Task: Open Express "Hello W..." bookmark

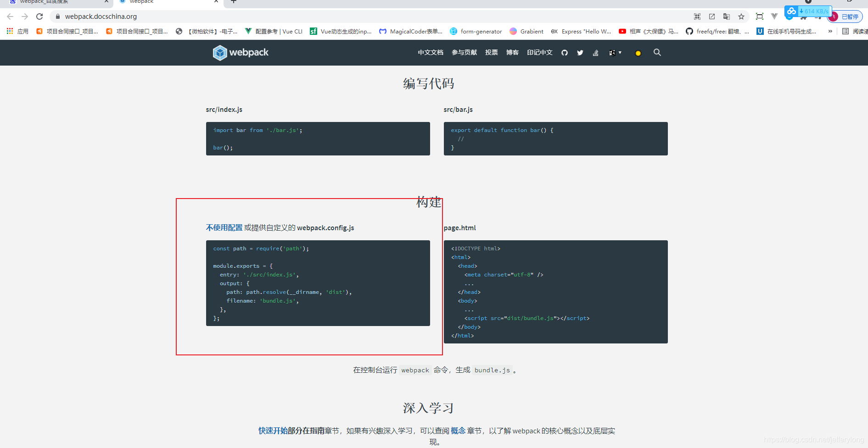Action: click(581, 31)
